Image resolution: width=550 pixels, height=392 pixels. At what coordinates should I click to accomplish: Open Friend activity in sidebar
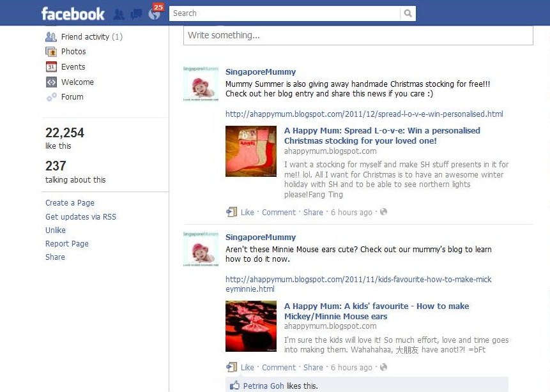(91, 37)
